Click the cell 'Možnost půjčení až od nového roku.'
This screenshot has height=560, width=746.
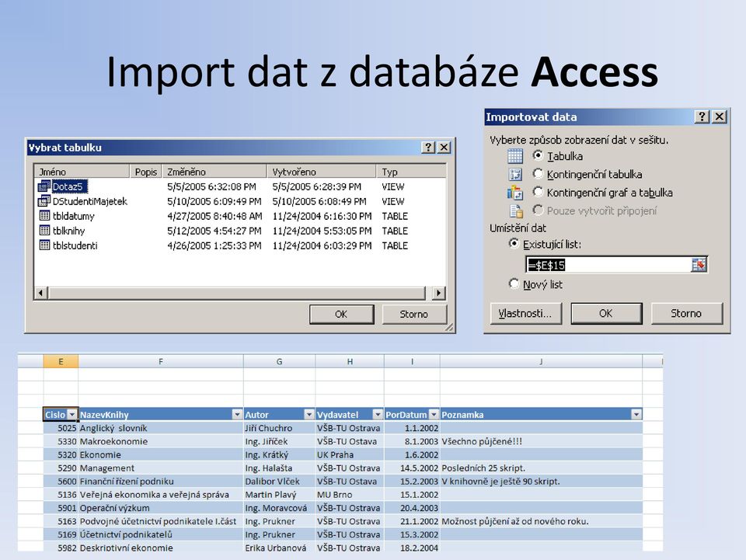click(542, 521)
